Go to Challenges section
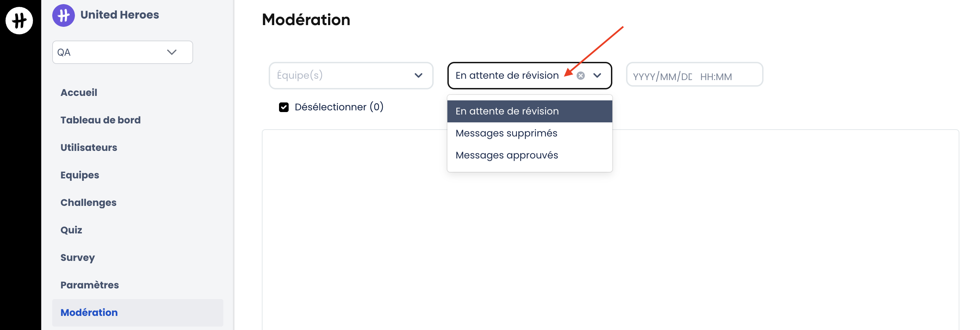Image resolution: width=980 pixels, height=330 pixels. (x=88, y=202)
